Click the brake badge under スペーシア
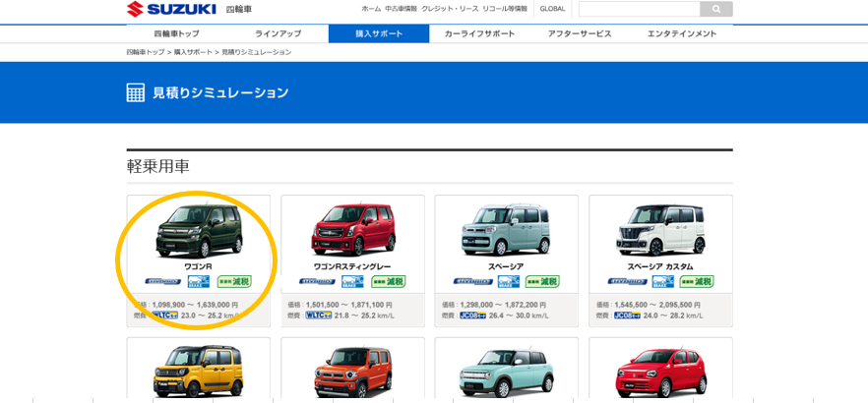 pos(507,281)
